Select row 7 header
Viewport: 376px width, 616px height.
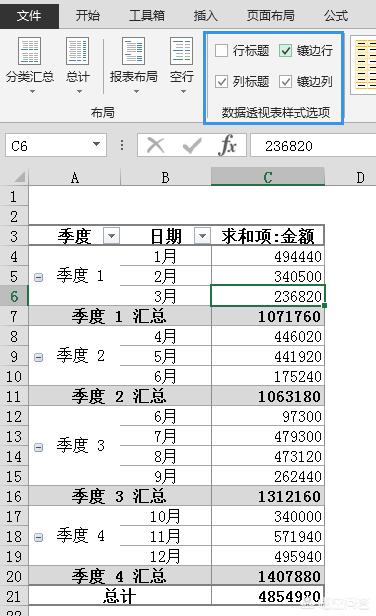[x=14, y=316]
